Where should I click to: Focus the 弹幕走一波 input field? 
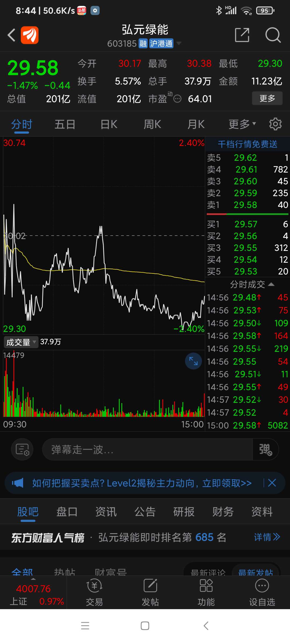coord(147,449)
